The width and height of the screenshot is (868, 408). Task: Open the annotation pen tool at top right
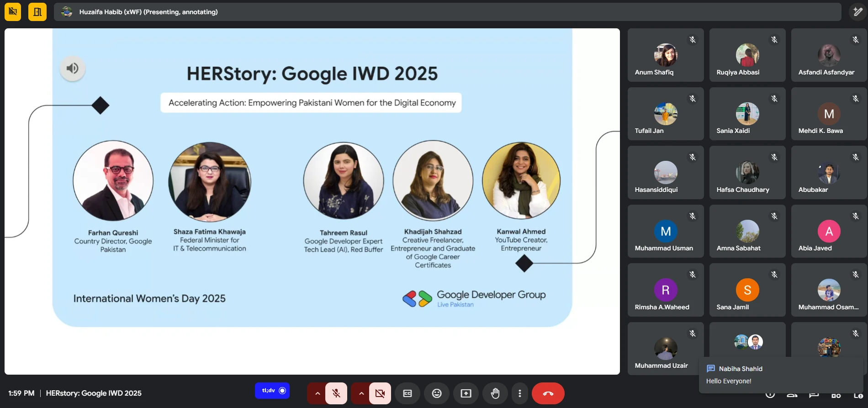click(x=858, y=12)
